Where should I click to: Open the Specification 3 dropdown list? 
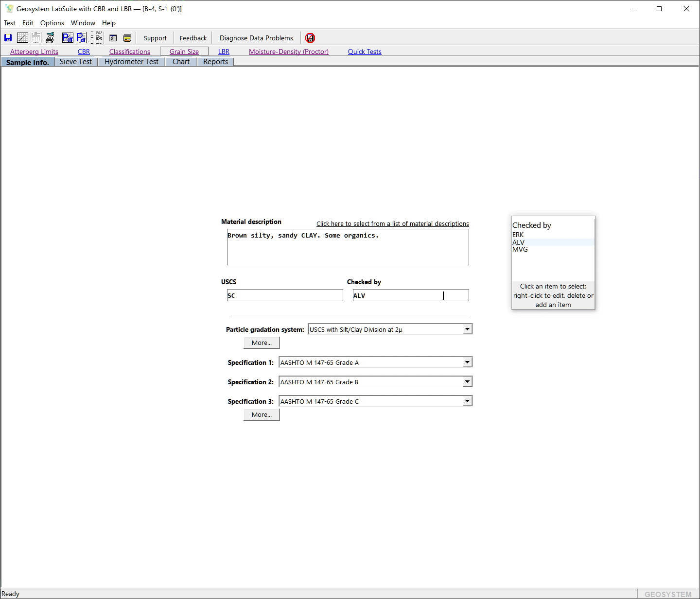pyautogui.click(x=467, y=401)
